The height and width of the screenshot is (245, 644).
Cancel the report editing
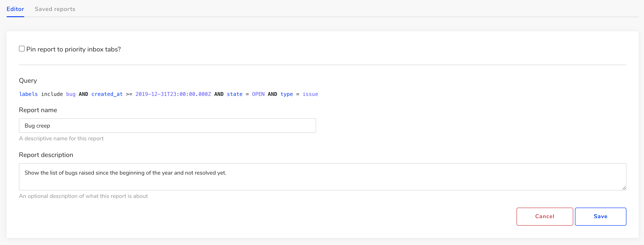tap(544, 216)
